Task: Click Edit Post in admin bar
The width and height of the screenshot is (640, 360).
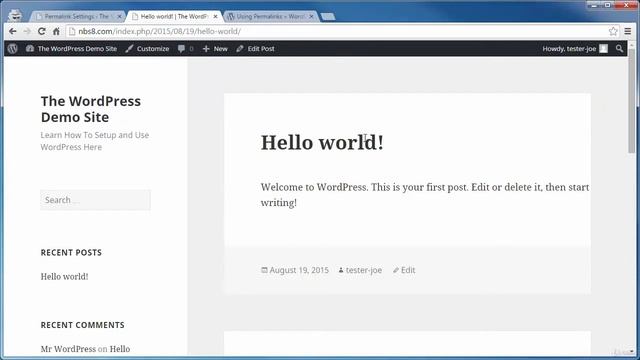Action: [256, 49]
